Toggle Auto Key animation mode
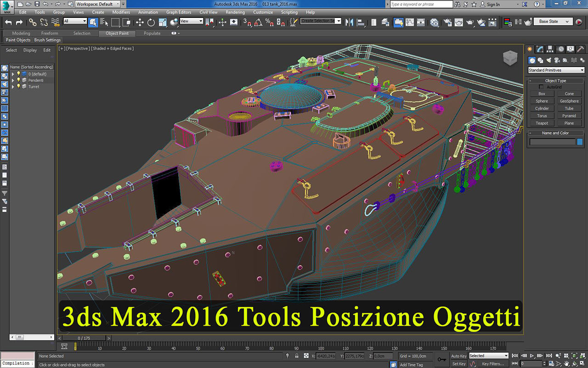Image resolution: width=588 pixels, height=368 pixels. point(458,356)
